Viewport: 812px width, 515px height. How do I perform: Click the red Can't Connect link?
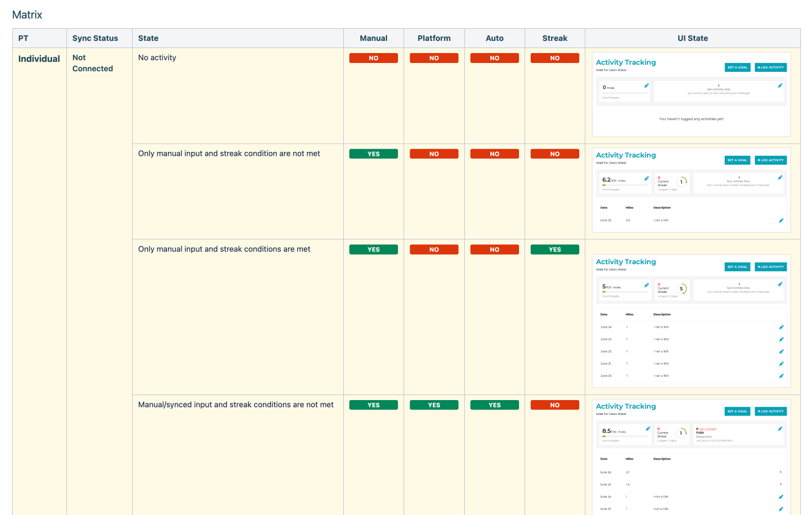coord(706,429)
